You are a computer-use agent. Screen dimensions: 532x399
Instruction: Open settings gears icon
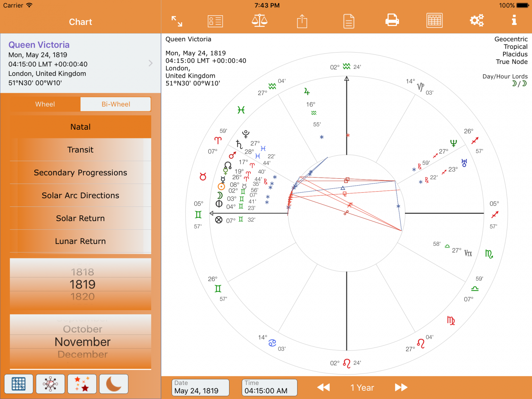pos(476,21)
